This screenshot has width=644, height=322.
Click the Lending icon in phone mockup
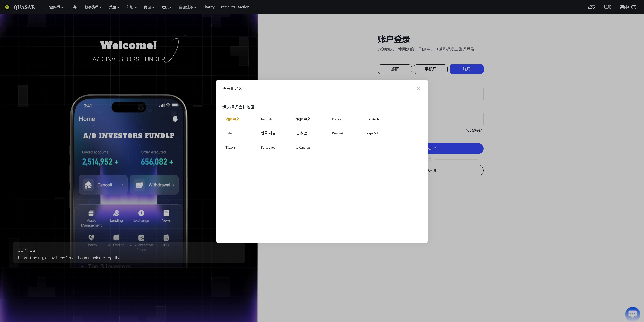[116, 213]
